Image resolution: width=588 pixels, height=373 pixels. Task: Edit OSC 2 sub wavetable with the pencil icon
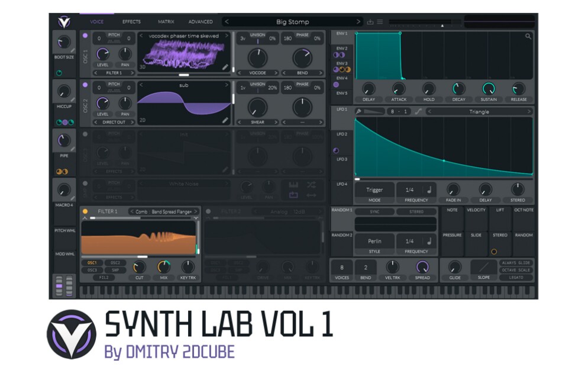click(x=225, y=120)
